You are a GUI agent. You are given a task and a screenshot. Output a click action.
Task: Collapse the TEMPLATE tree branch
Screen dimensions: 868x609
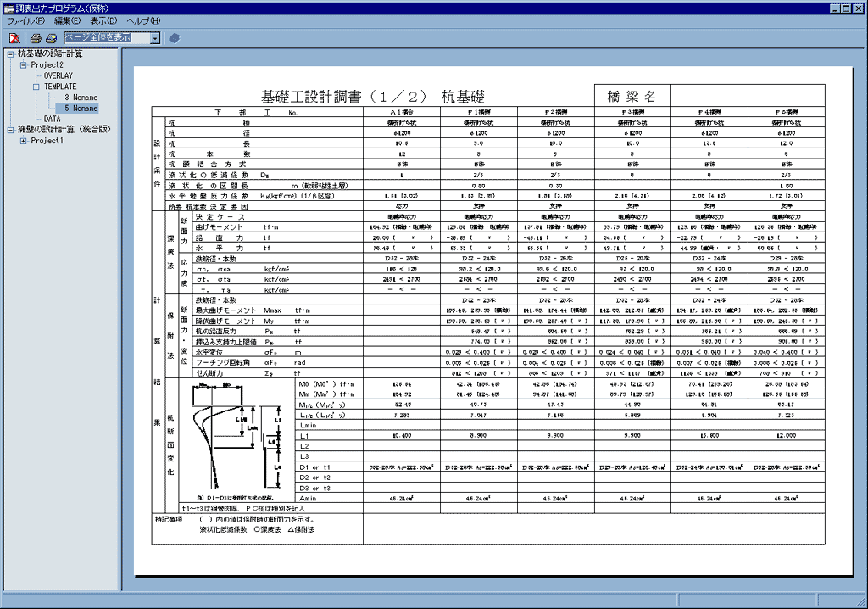pos(36,87)
